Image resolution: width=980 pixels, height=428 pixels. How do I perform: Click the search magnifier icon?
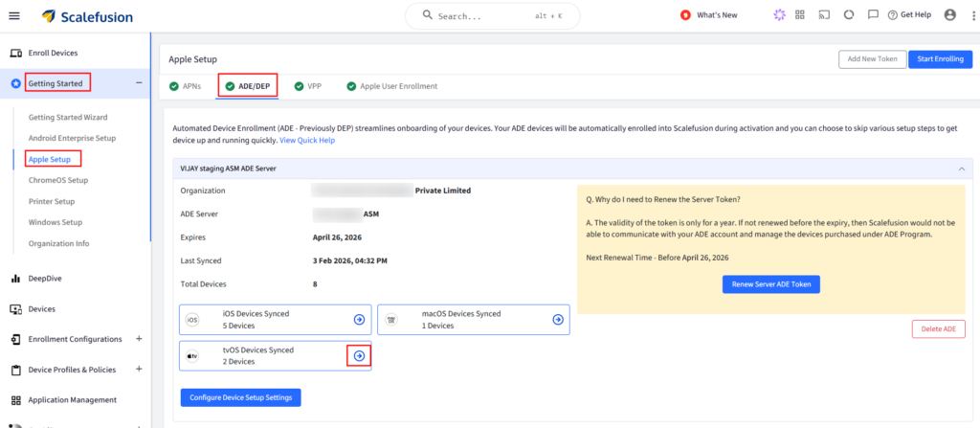[x=428, y=15]
